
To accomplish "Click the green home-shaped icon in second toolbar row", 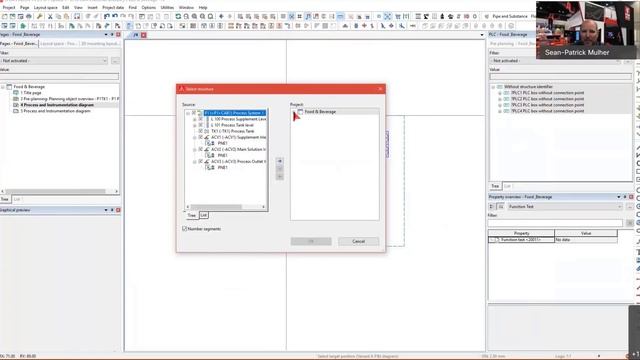I will coord(23,26).
